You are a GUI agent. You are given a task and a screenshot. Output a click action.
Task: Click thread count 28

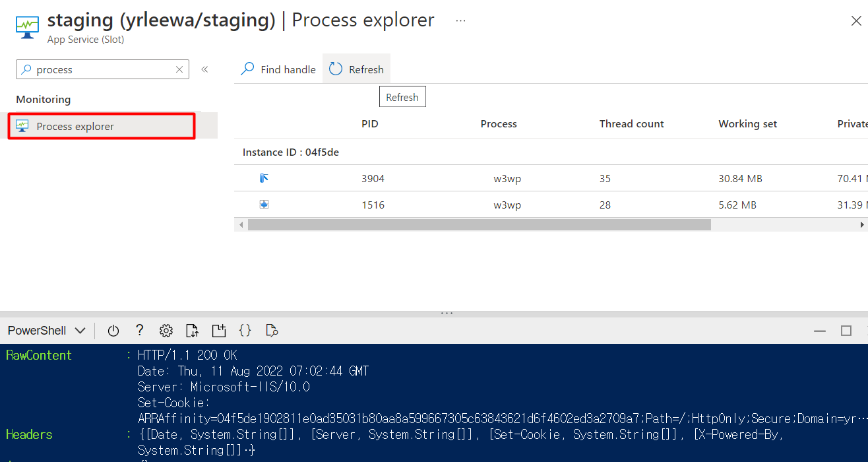[x=605, y=205]
